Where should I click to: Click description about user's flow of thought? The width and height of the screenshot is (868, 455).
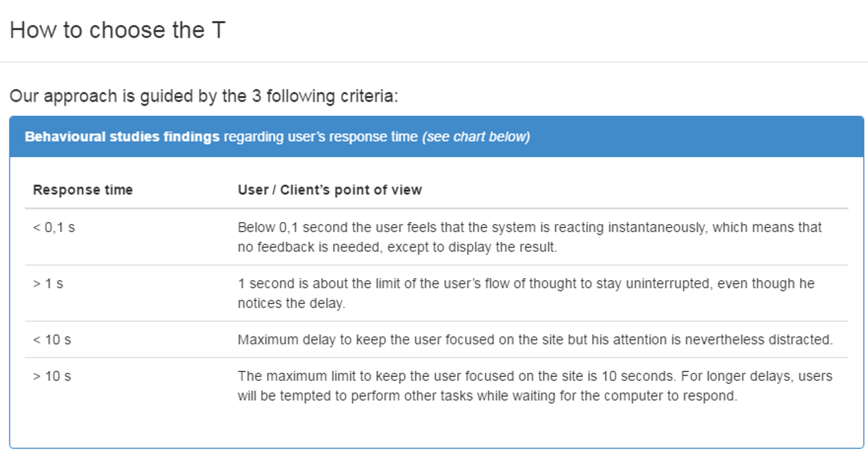coord(526,293)
